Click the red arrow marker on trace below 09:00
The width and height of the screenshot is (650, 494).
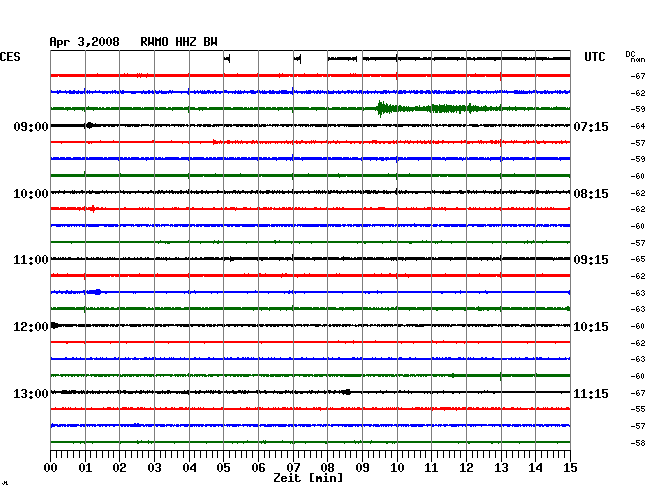click(215, 142)
